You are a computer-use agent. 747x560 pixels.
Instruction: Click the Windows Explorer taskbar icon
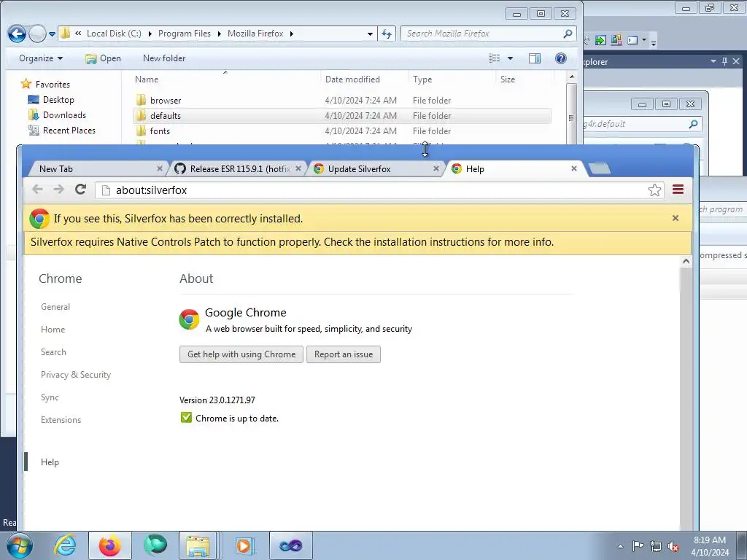point(198,545)
